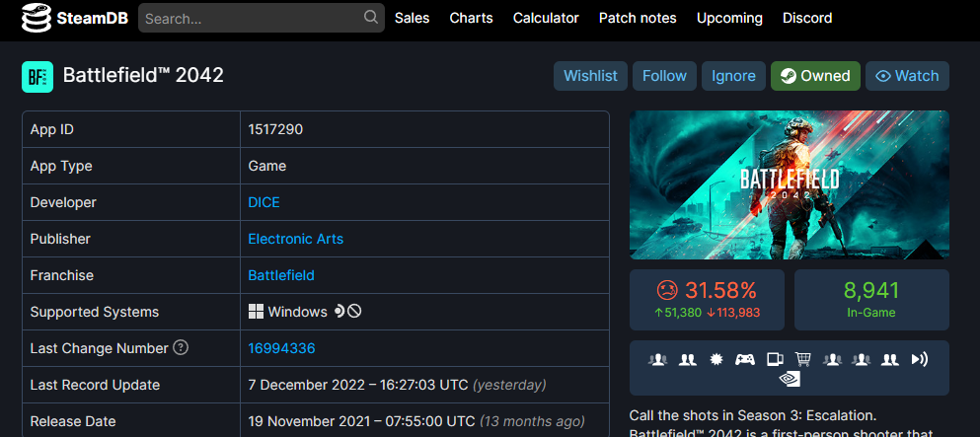This screenshot has width=980, height=437.
Task: Click the Supported Systems row label
Action: (x=95, y=312)
